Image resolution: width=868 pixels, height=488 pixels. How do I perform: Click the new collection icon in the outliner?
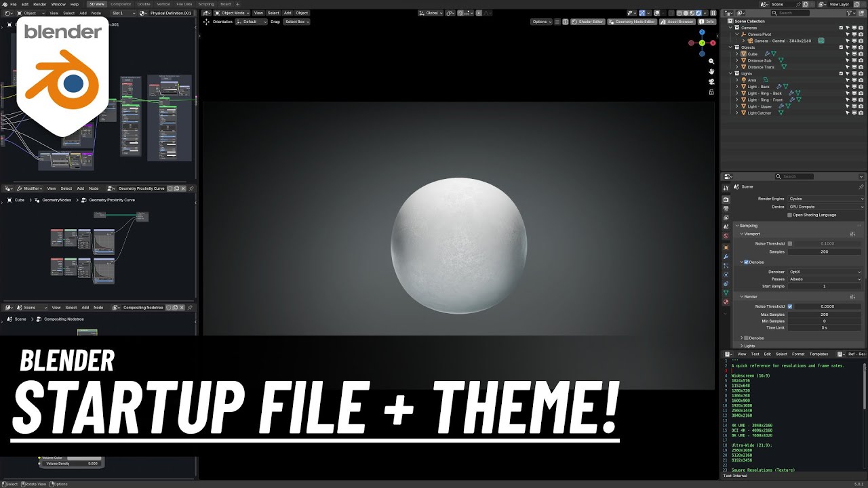[861, 13]
